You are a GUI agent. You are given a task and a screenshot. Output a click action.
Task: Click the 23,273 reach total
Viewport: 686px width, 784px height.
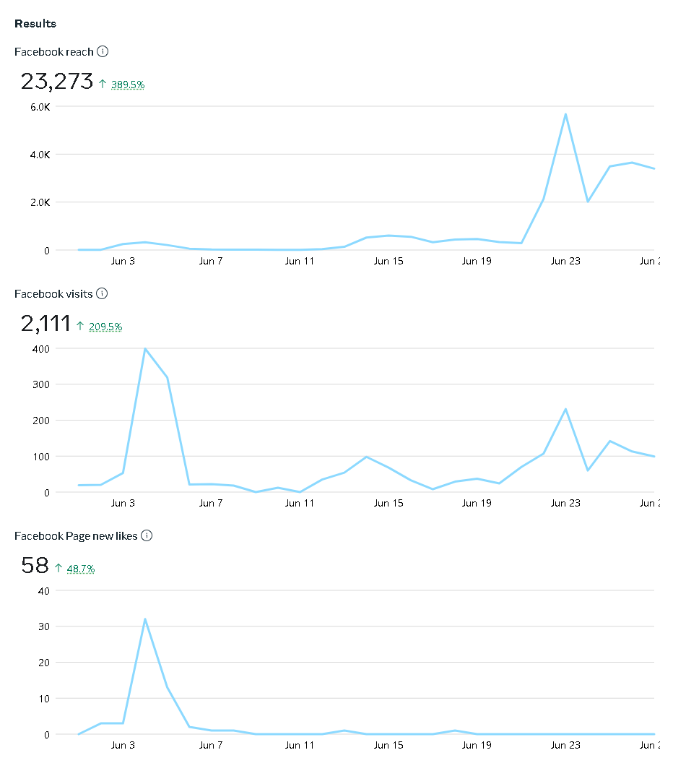57,81
